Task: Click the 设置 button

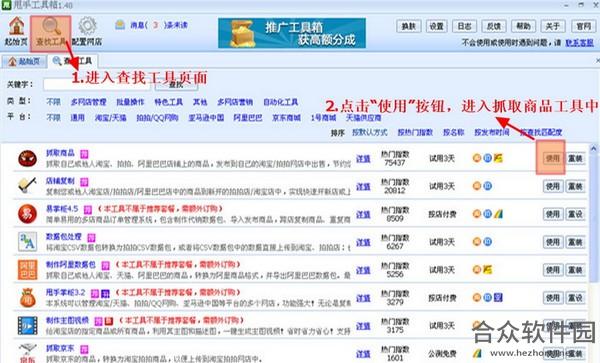Action: [x=436, y=26]
